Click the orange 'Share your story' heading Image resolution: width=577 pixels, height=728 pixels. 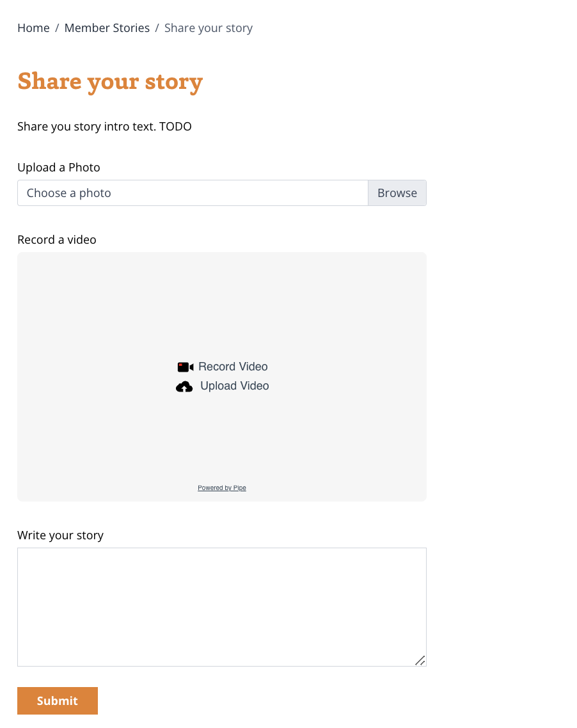(x=110, y=82)
